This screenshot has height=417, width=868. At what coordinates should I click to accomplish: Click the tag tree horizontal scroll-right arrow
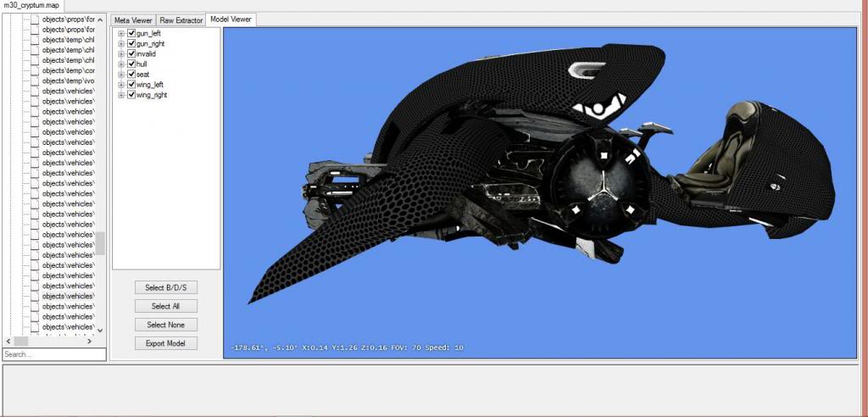[90, 341]
